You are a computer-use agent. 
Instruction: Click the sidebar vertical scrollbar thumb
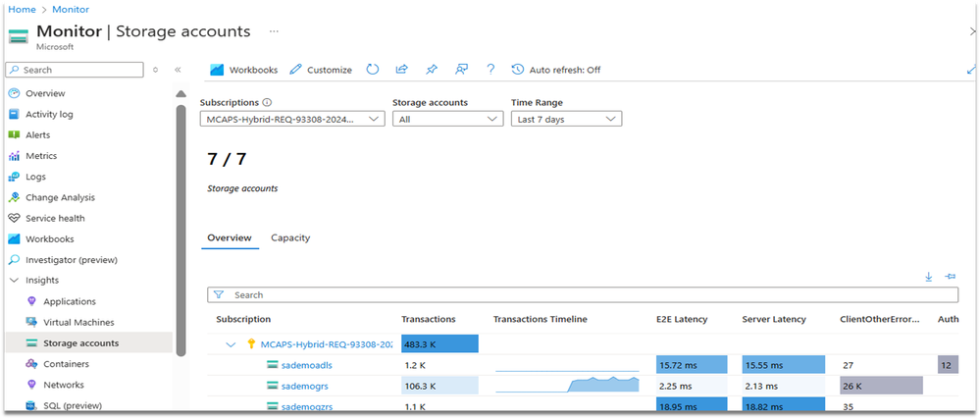click(181, 231)
